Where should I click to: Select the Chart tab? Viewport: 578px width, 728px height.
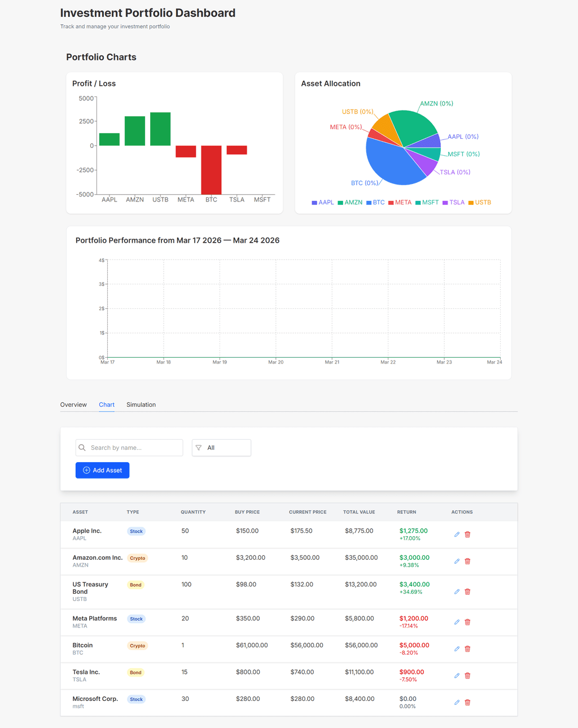[x=107, y=405]
